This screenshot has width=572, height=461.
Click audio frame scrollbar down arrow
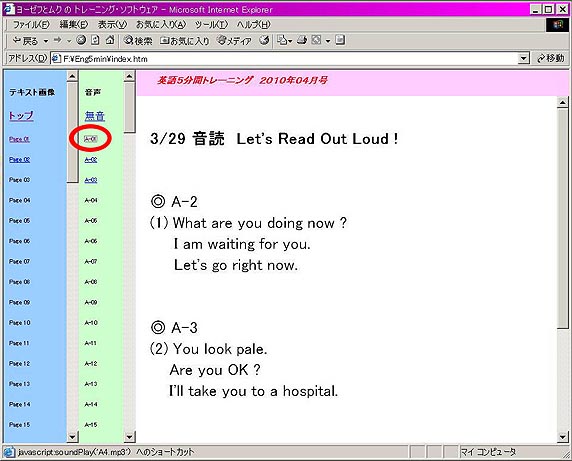coord(130,437)
